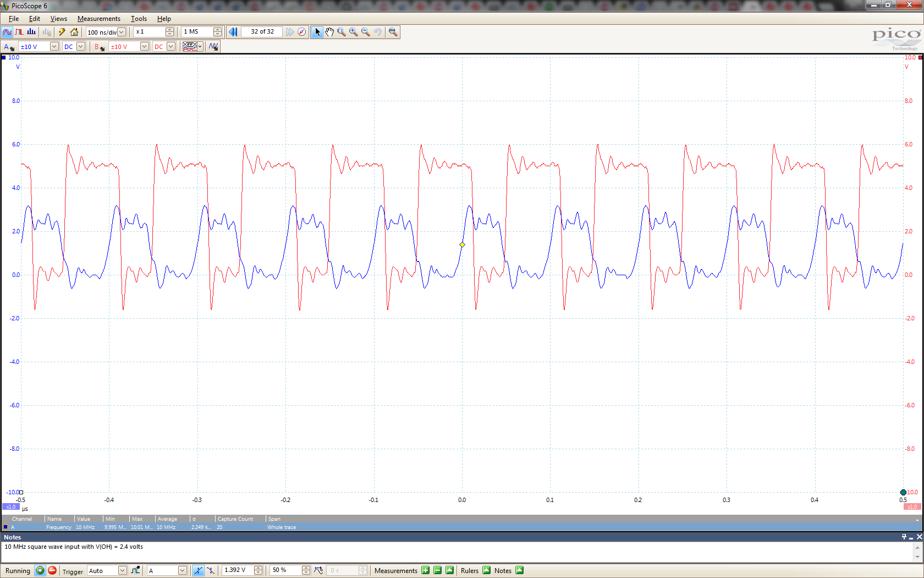Viewport: 924px width, 578px height.
Task: Open the Measurements menu
Action: [x=98, y=19]
